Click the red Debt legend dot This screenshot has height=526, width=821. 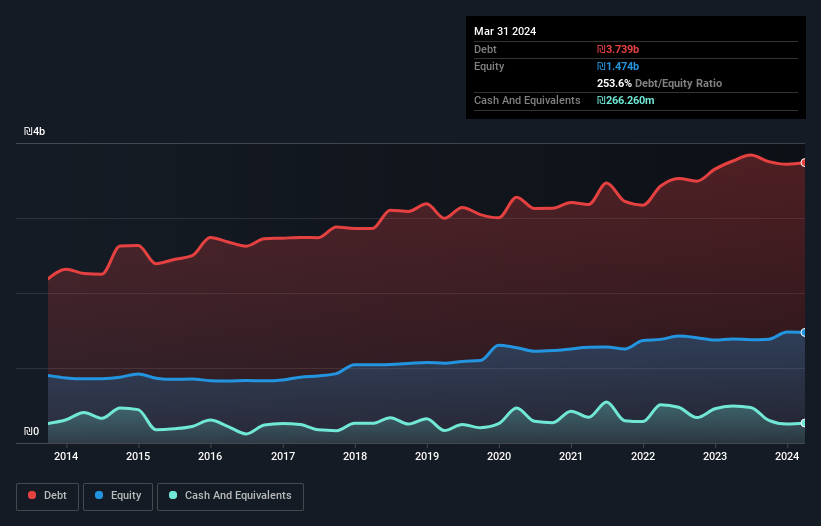click(32, 495)
